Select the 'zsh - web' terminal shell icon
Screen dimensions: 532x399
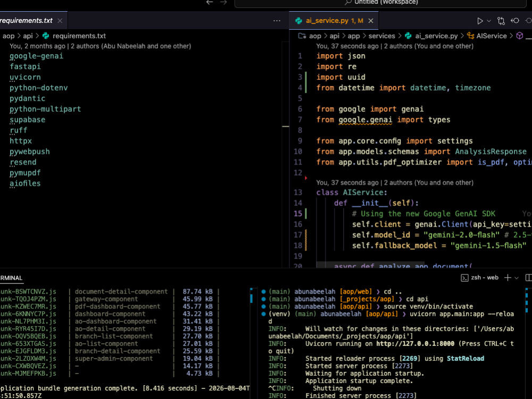tap(464, 278)
